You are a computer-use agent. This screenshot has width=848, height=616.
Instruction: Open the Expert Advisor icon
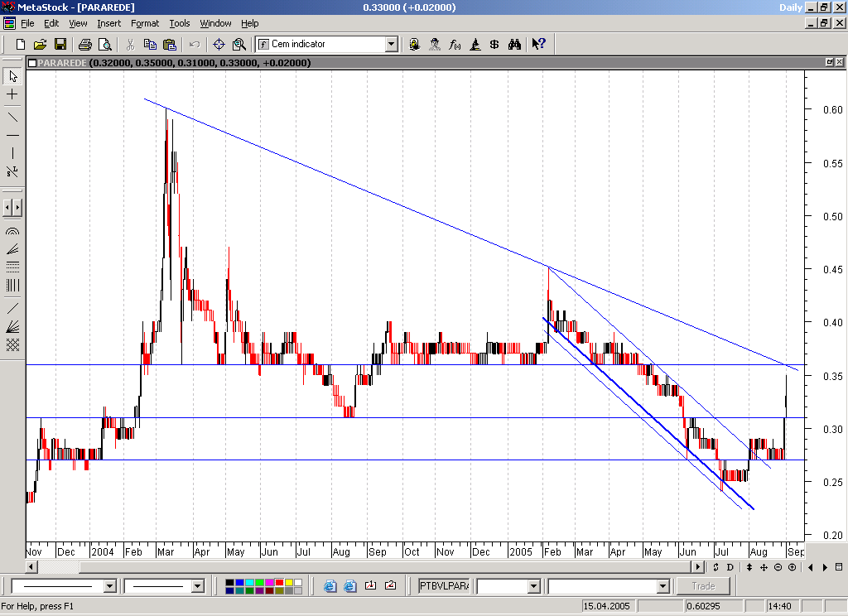point(415,45)
